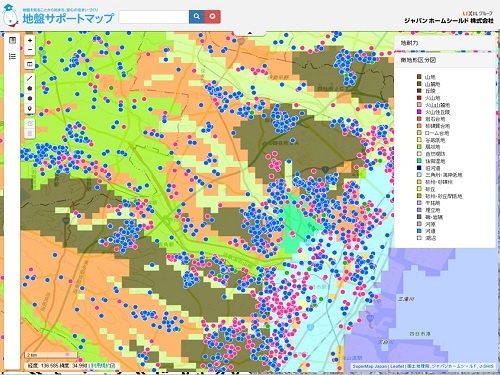The width and height of the screenshot is (500, 375).
Task: Click the 四日市港 map label
Action: pos(420,334)
